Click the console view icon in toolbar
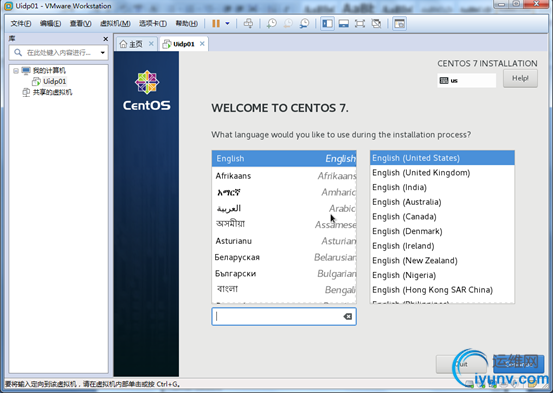The image size is (555, 395). point(400,24)
